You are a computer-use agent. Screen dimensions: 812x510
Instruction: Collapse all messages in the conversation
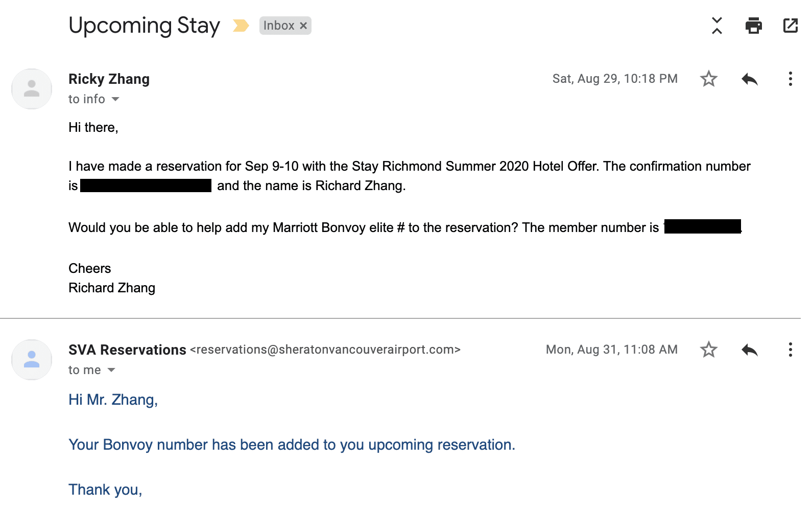point(717,26)
